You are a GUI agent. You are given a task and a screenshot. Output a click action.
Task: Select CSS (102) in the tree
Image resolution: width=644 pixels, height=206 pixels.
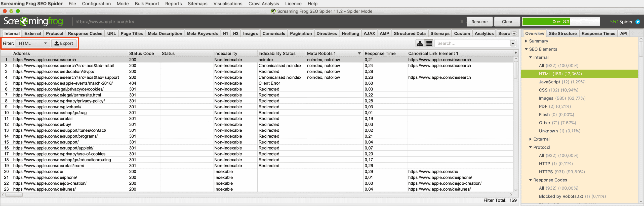tap(558, 90)
